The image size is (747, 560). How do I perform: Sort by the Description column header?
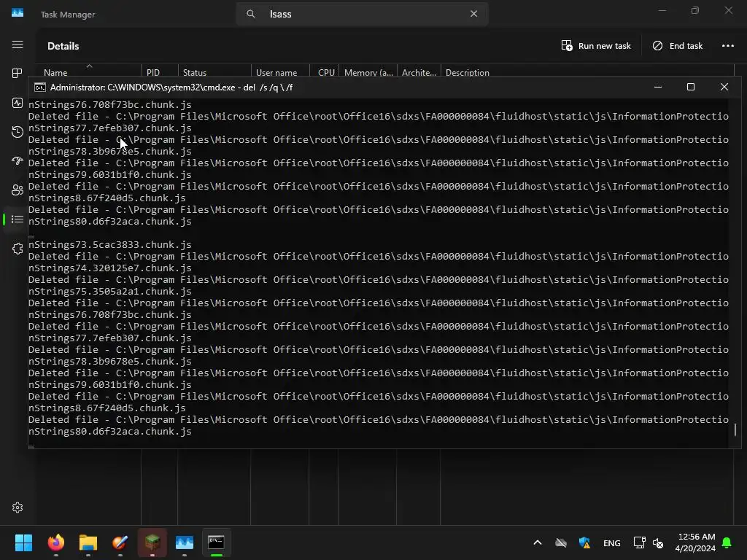click(468, 72)
